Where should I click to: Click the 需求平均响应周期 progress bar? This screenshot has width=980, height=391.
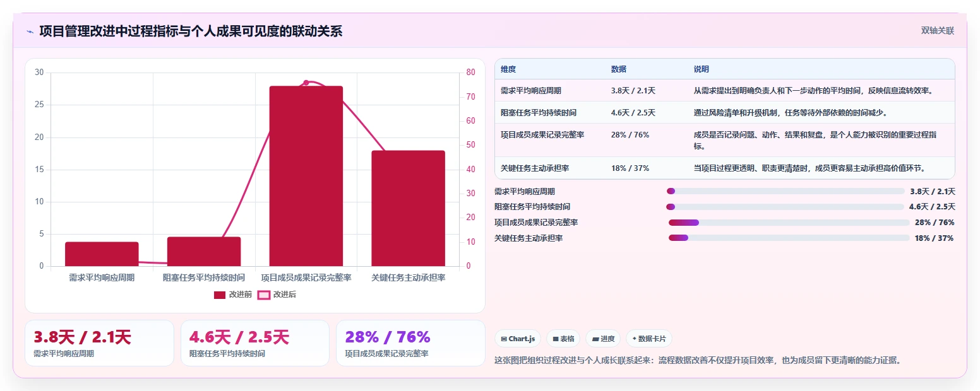coord(786,191)
